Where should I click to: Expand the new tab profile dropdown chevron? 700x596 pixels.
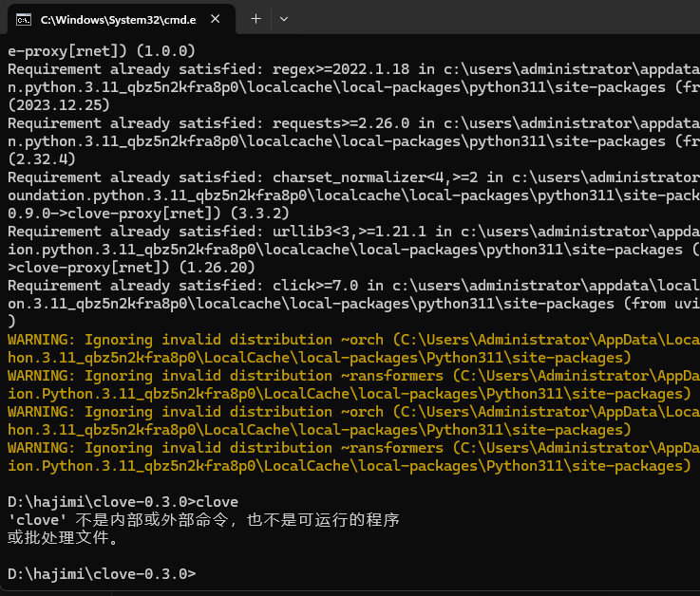pyautogui.click(x=284, y=18)
